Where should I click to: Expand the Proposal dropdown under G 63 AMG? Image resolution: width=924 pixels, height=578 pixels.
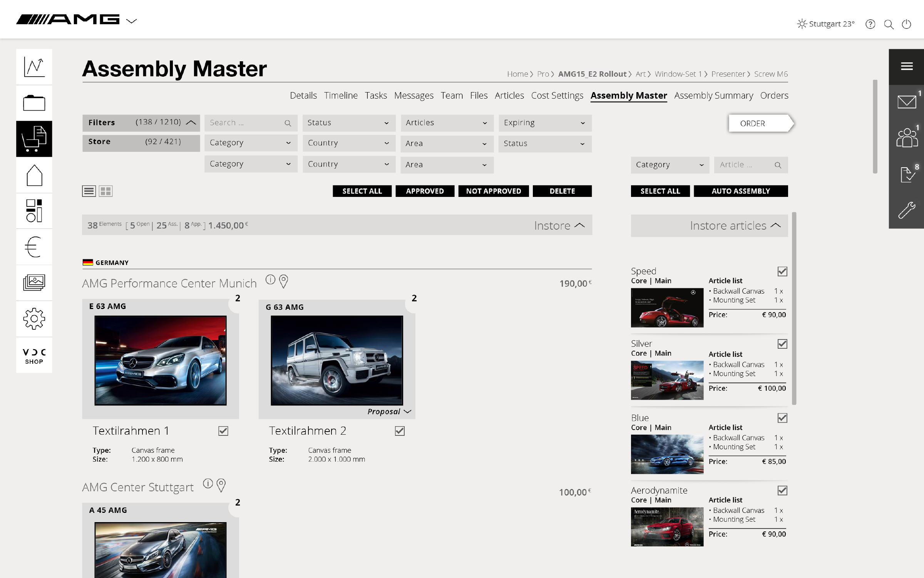click(389, 412)
